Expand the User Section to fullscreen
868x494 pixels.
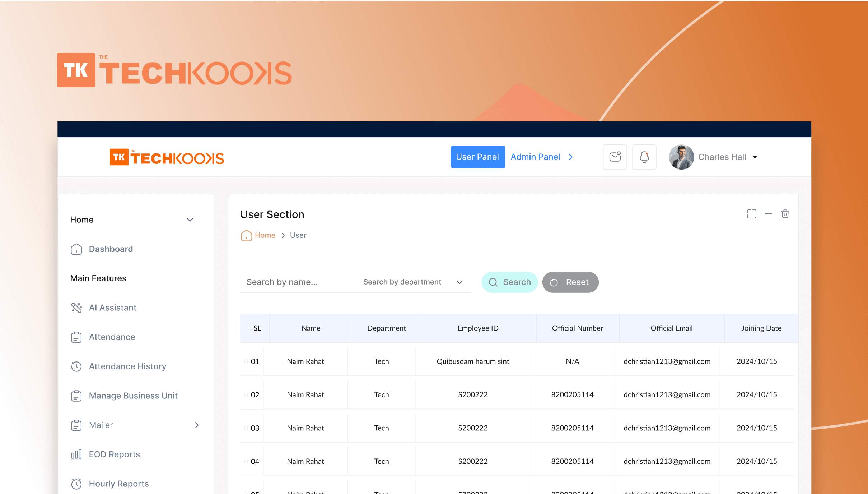pyautogui.click(x=752, y=214)
